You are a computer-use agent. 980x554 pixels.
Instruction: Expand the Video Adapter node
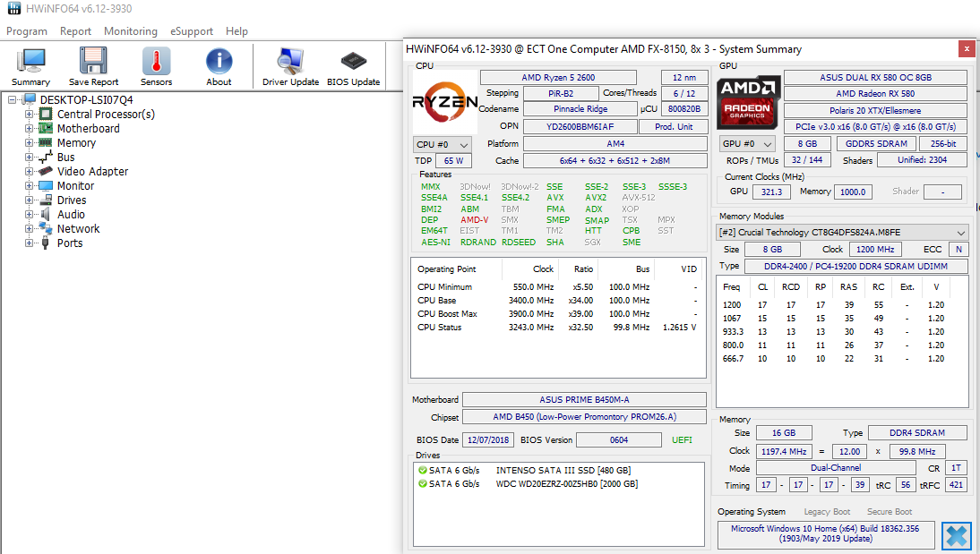29,171
